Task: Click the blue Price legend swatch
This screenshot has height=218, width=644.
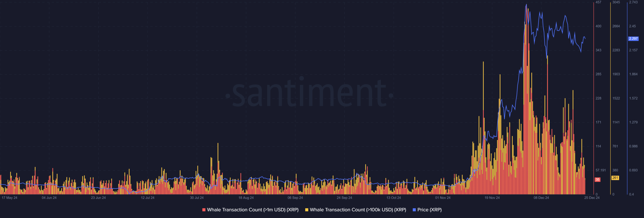Action: coord(414,210)
